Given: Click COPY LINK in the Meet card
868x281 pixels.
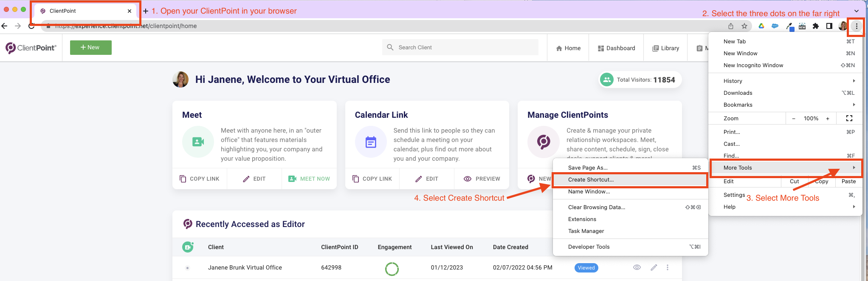Looking at the screenshot, I should (200, 179).
